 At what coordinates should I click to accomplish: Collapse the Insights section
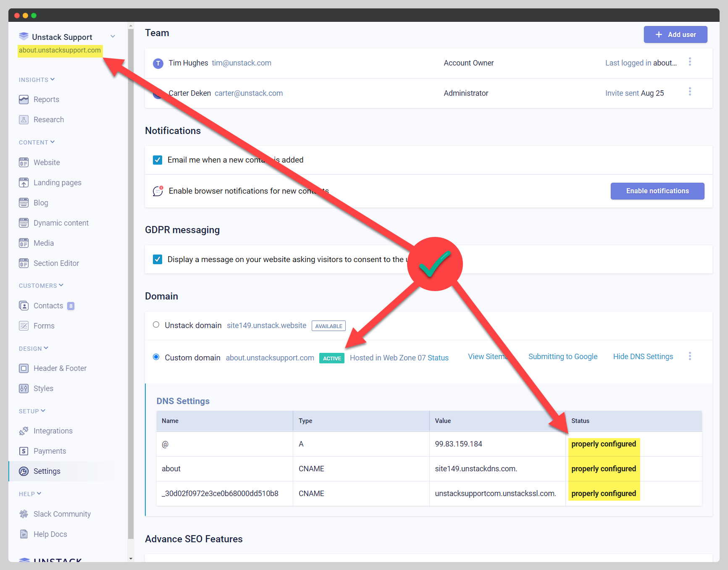[x=53, y=79]
